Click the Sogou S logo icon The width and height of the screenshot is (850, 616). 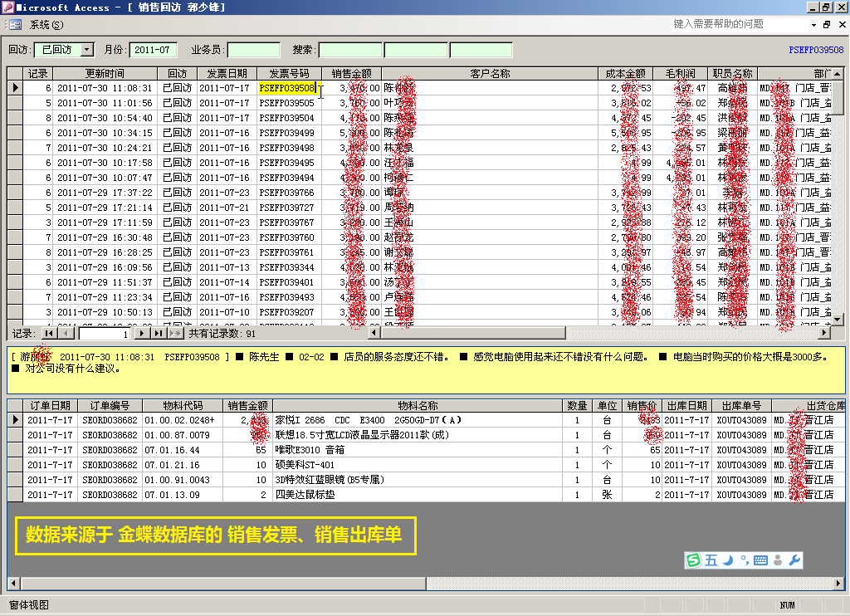pyautogui.click(x=693, y=560)
